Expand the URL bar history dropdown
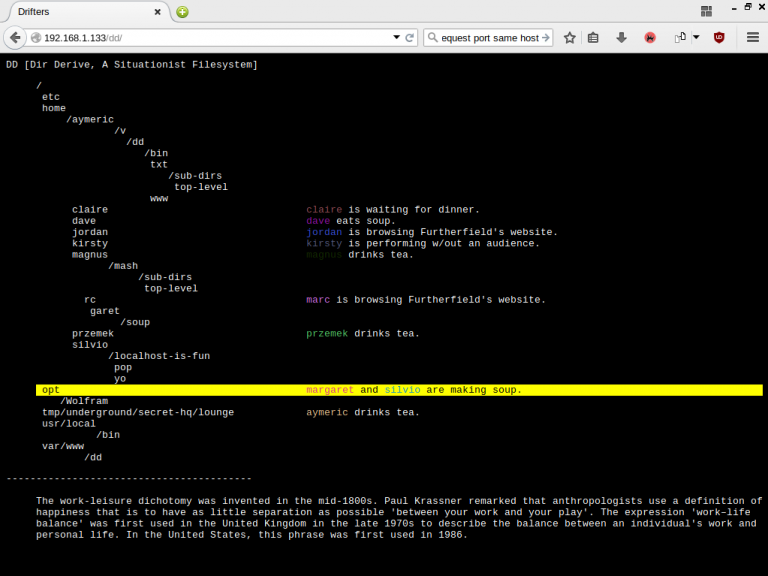This screenshot has height=576, width=768. point(396,38)
